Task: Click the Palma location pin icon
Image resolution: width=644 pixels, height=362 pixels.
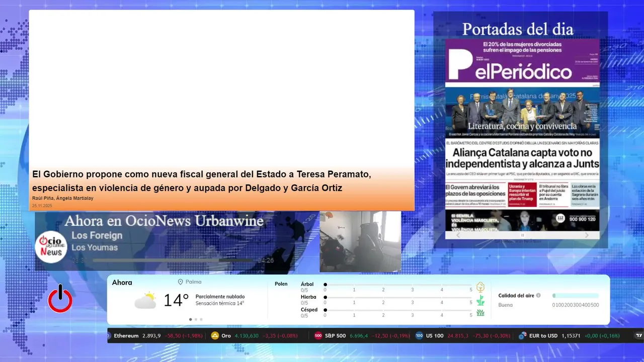Action: (181, 282)
